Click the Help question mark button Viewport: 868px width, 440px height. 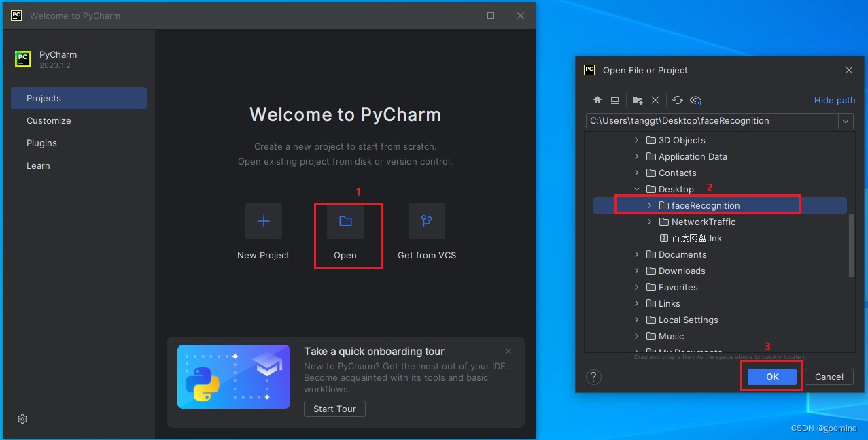point(593,377)
